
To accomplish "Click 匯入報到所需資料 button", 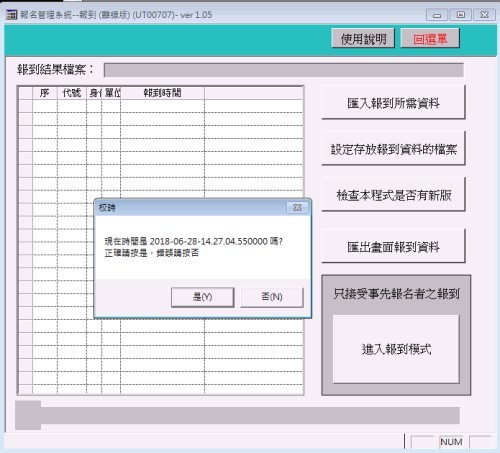I will click(x=393, y=103).
